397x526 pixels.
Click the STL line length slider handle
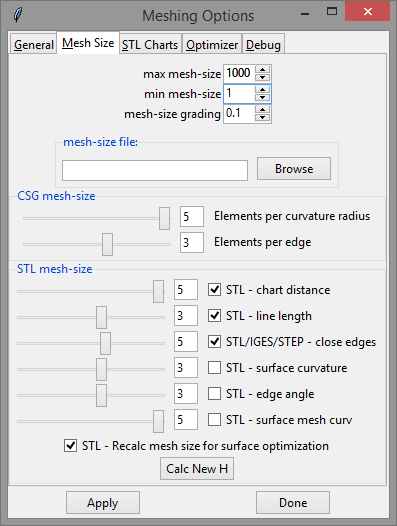(x=101, y=317)
